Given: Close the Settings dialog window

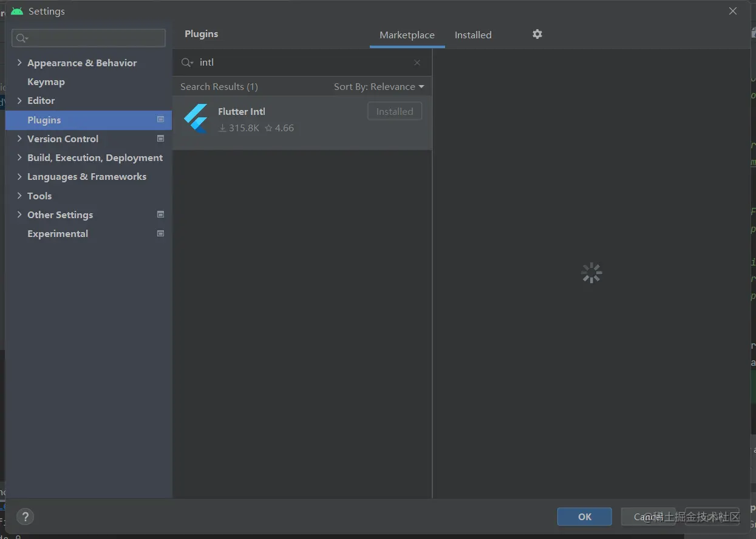Looking at the screenshot, I should click(733, 11).
